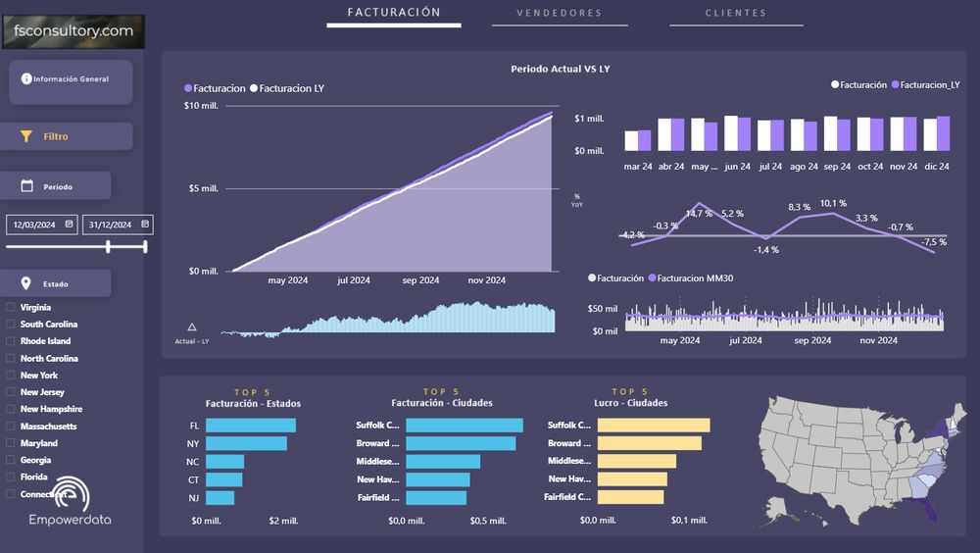980x553 pixels.
Task: Click the Estado button
Action: click(x=56, y=283)
